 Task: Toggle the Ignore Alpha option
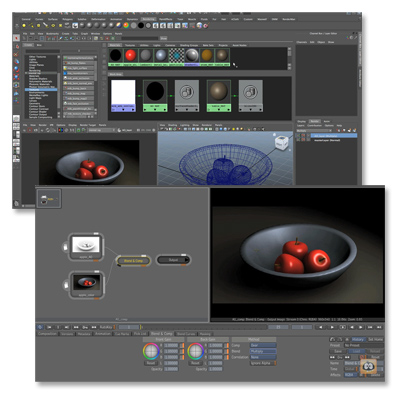click(263, 363)
